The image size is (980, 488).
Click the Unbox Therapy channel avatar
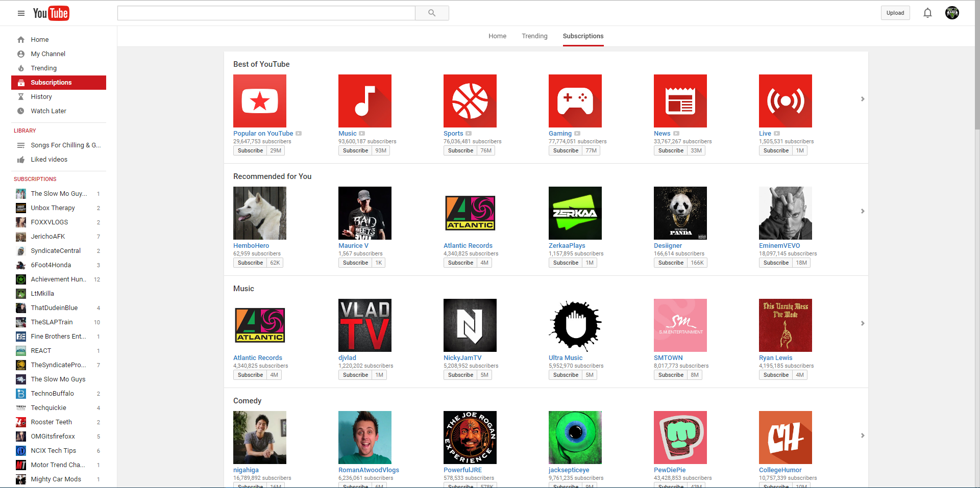pyautogui.click(x=21, y=208)
